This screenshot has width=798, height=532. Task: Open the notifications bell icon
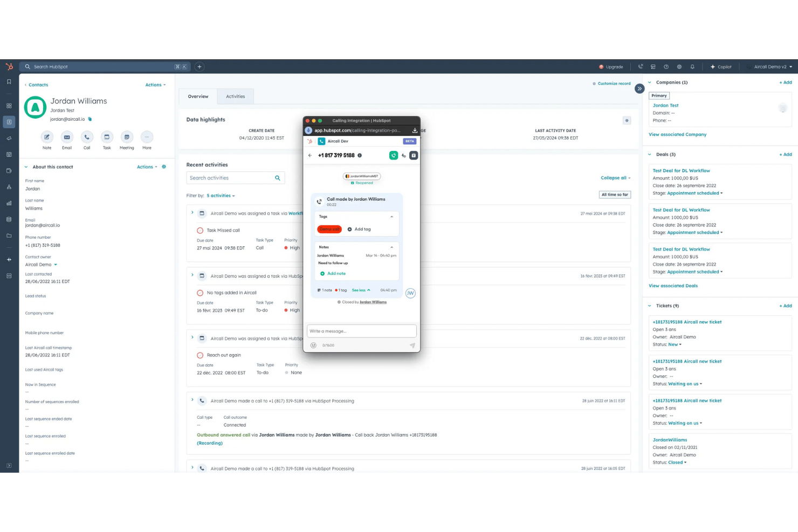pyautogui.click(x=692, y=67)
